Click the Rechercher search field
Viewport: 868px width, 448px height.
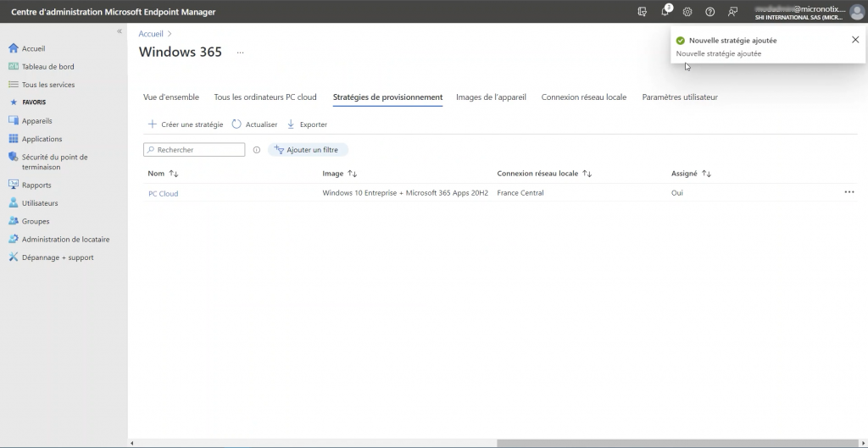(x=194, y=150)
